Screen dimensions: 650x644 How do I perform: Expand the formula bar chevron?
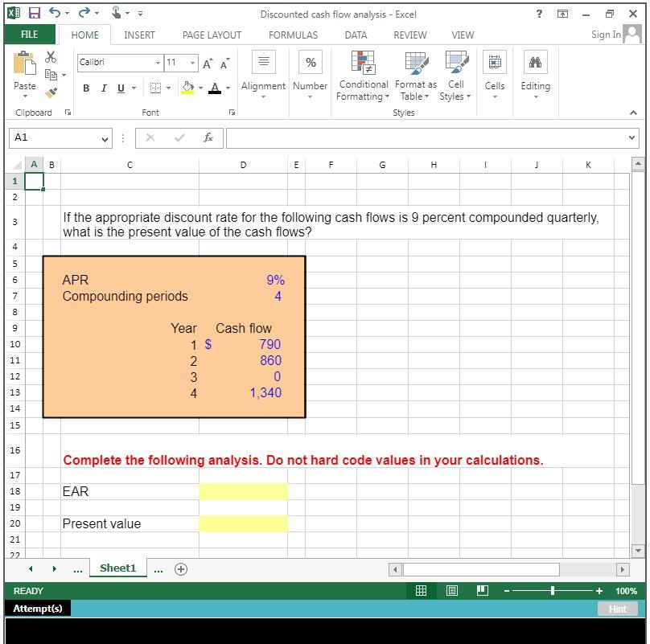click(631, 137)
